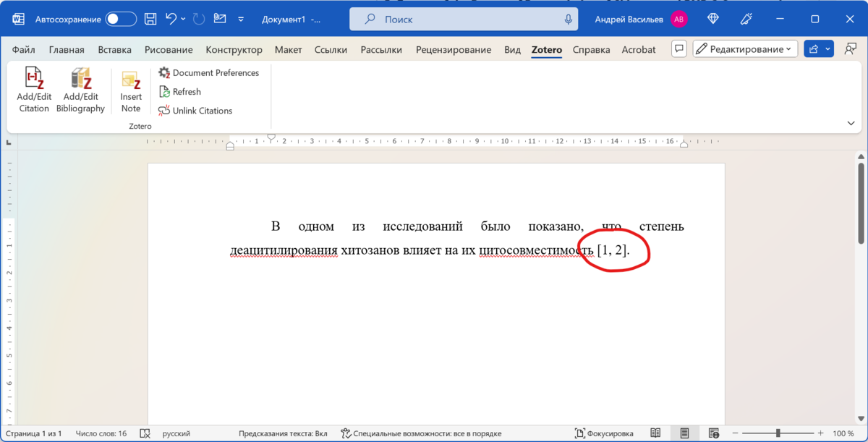The image size is (868, 442).
Task: Click the blue Share button
Action: 814,49
